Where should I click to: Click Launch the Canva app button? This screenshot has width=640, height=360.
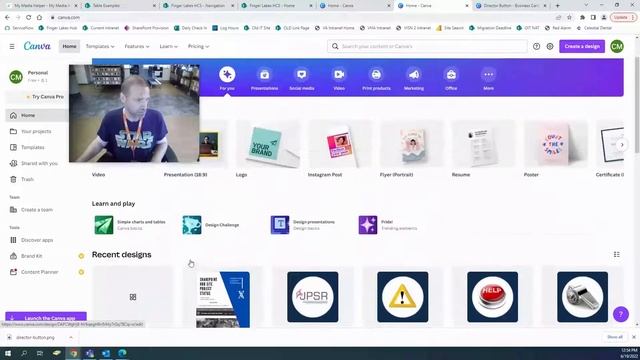46,317
